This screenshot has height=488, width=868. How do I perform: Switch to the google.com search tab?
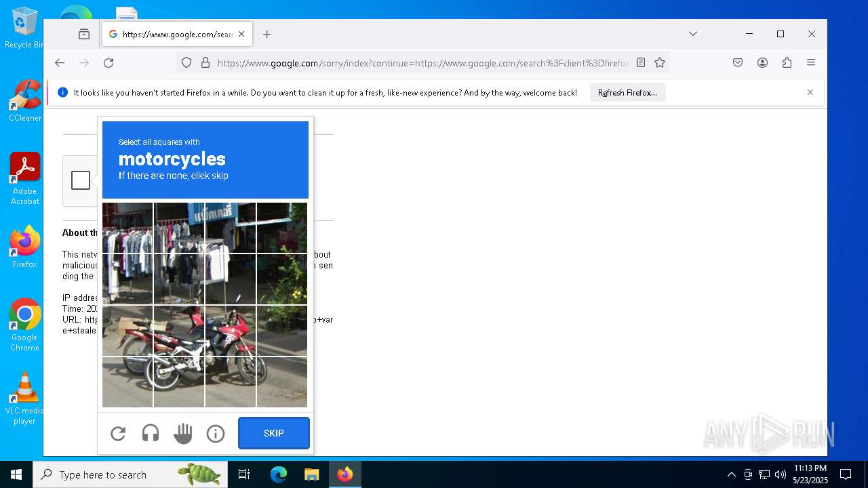[178, 34]
